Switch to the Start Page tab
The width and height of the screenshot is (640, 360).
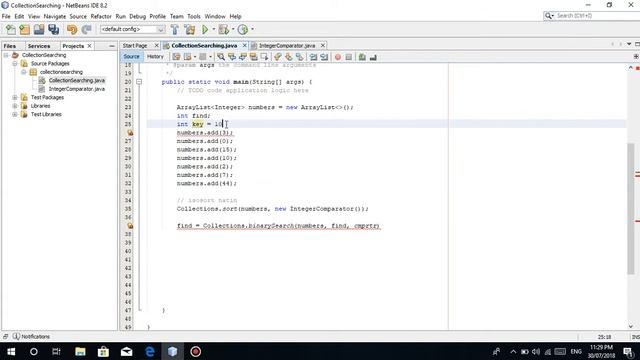(x=135, y=46)
